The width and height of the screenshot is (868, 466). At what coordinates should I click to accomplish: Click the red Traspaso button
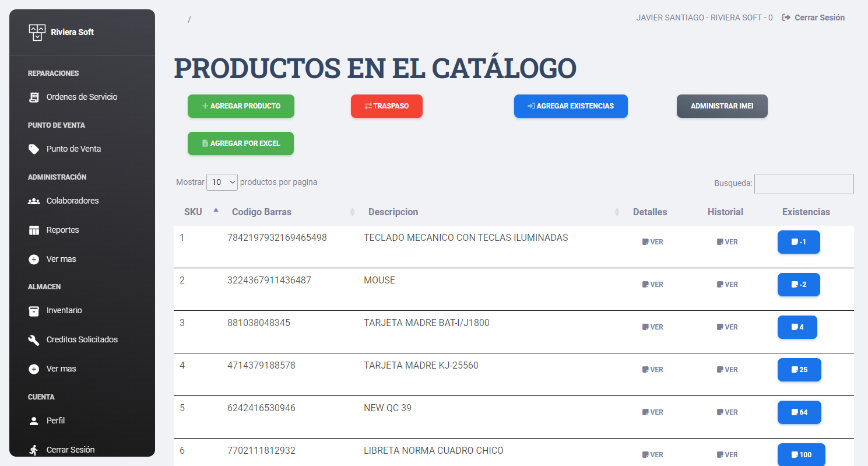click(386, 106)
